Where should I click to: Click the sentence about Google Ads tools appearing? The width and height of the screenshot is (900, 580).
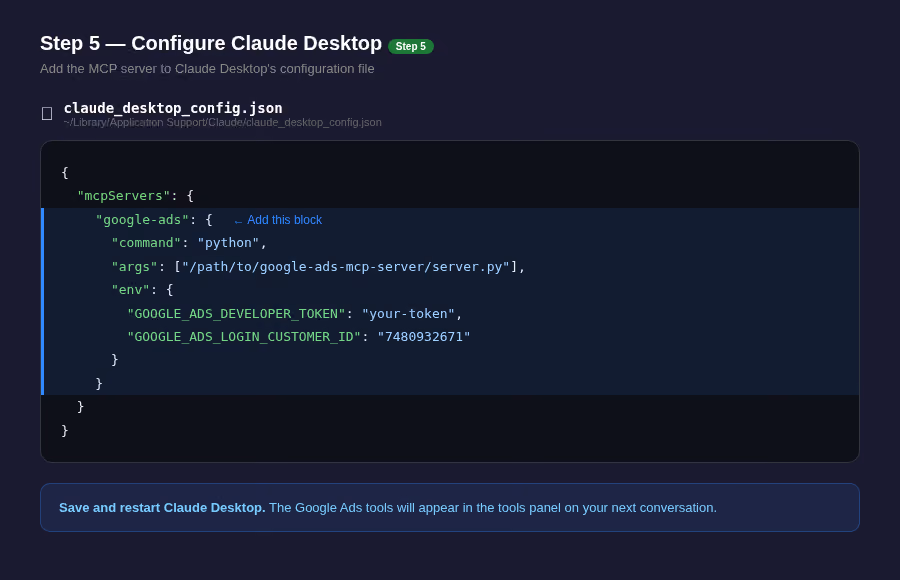pyautogui.click(x=493, y=508)
